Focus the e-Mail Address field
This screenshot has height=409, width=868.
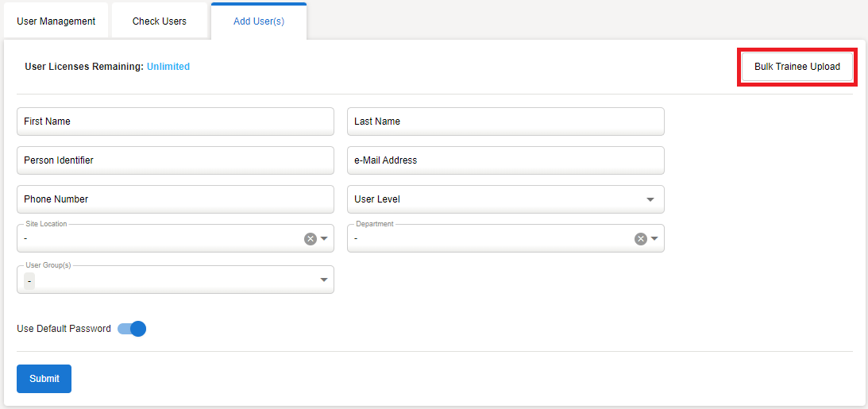(505, 160)
